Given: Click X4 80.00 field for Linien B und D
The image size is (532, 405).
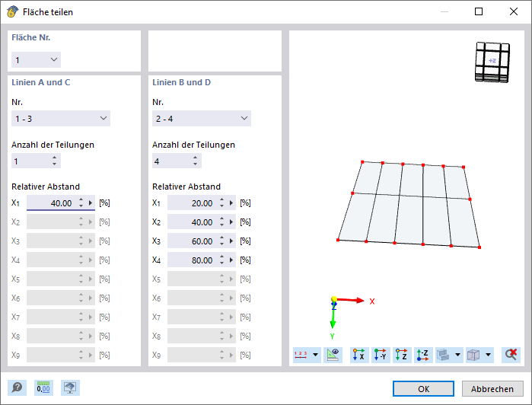Looking at the screenshot, I should click(193, 260).
